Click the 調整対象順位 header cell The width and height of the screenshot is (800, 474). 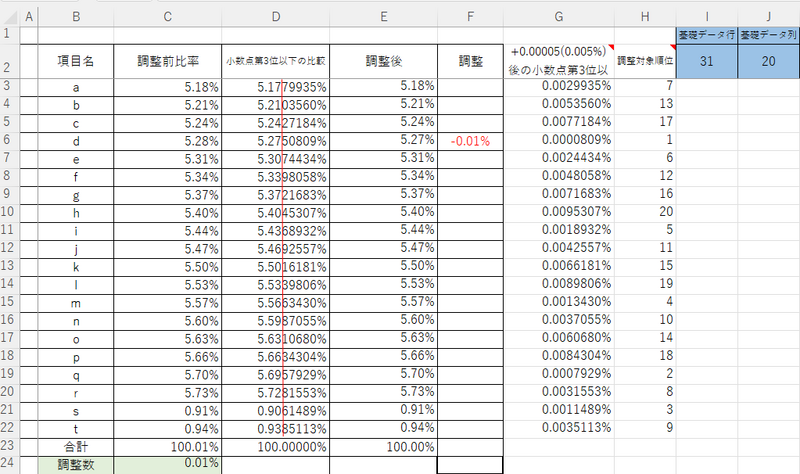(x=646, y=60)
